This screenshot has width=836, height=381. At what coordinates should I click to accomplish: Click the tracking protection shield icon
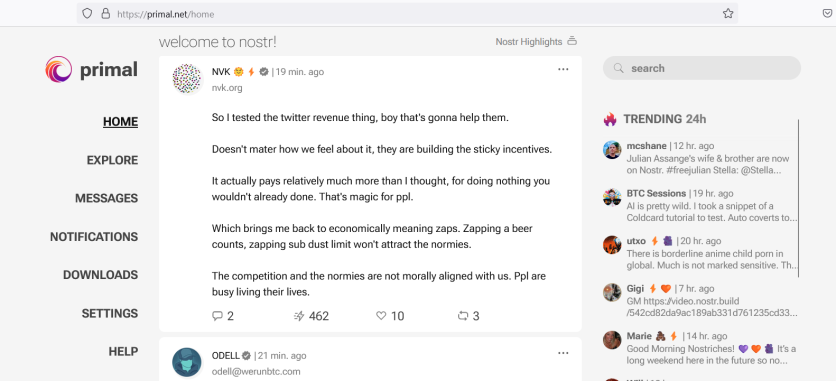(x=87, y=14)
